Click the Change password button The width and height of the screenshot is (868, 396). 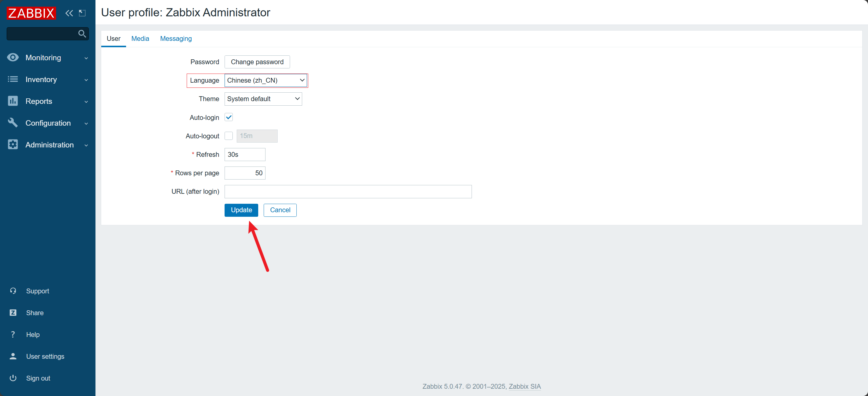point(257,62)
